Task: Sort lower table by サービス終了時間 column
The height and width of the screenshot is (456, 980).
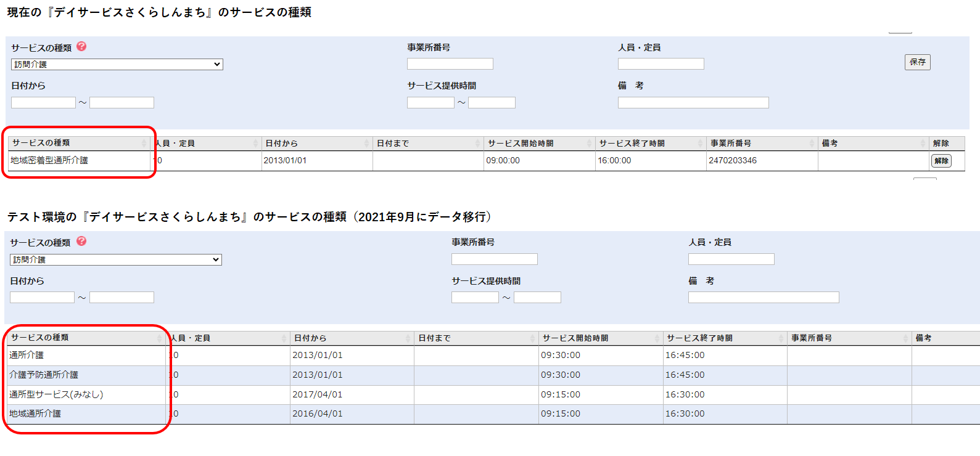Action: pos(724,338)
